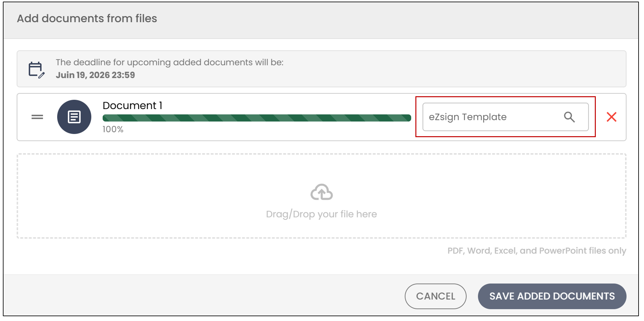Click SAVE ADDED DOCUMENTS button
Screen dimensions: 644x321
click(552, 296)
